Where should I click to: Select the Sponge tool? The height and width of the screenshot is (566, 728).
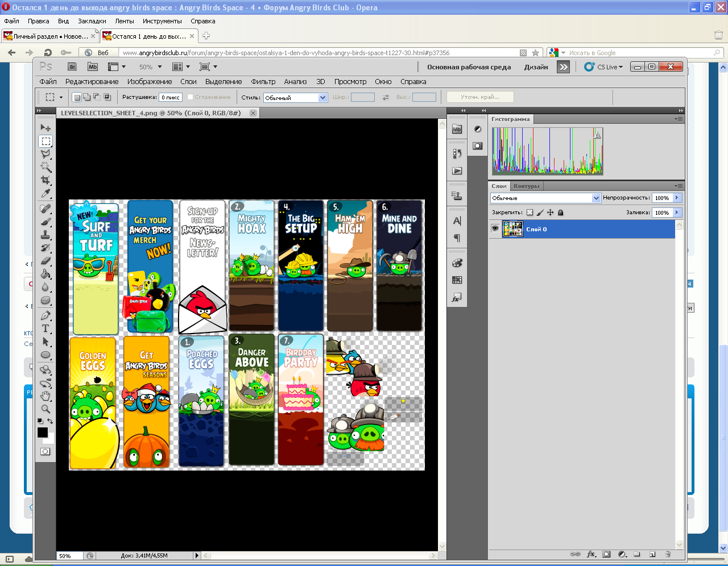tap(45, 300)
